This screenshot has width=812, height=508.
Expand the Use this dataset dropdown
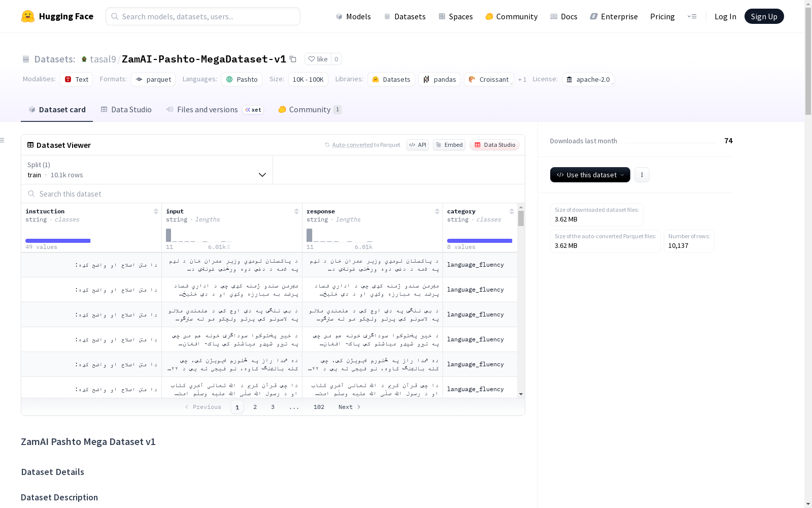pyautogui.click(x=590, y=175)
